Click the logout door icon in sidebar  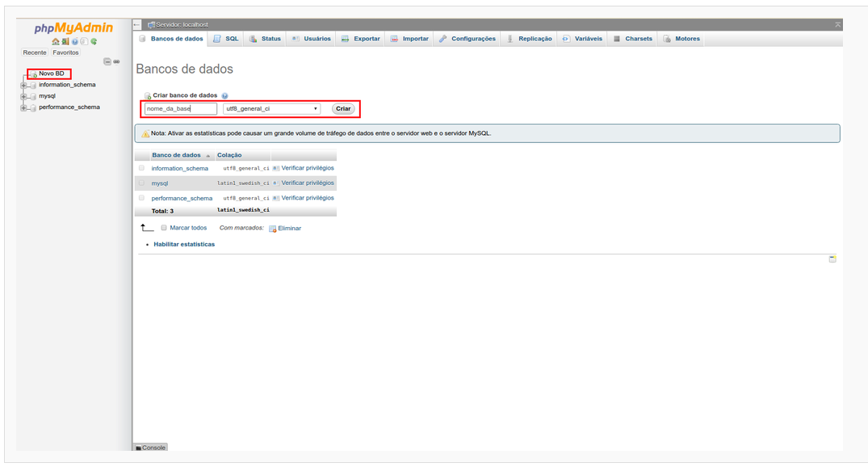coord(65,41)
